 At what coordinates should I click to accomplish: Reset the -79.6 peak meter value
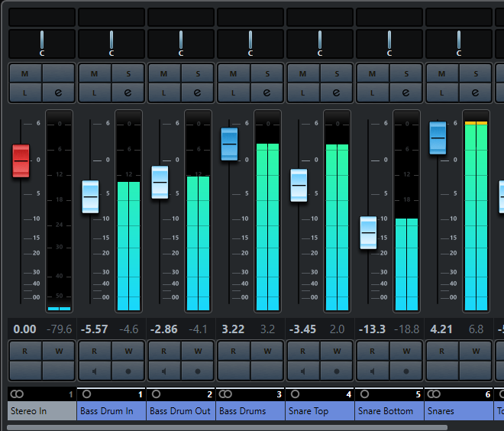[x=60, y=329]
